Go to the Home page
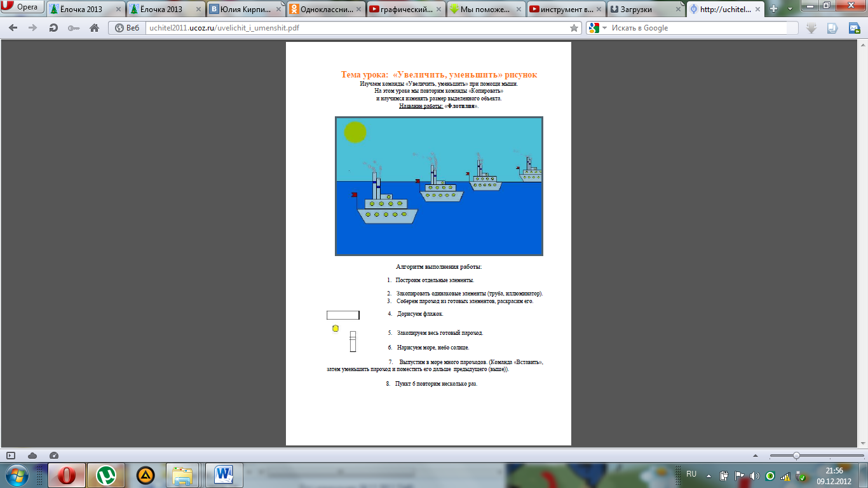Viewport: 868px width, 488px height. click(x=94, y=28)
